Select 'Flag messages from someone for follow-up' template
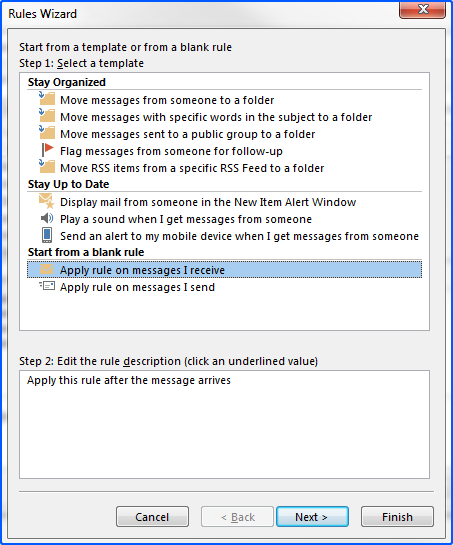 point(171,151)
